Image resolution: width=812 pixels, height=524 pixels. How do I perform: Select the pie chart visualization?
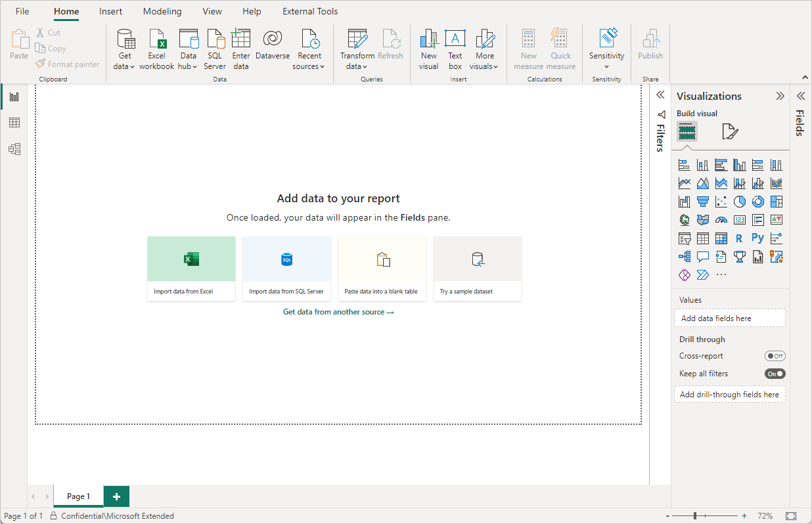tap(740, 202)
